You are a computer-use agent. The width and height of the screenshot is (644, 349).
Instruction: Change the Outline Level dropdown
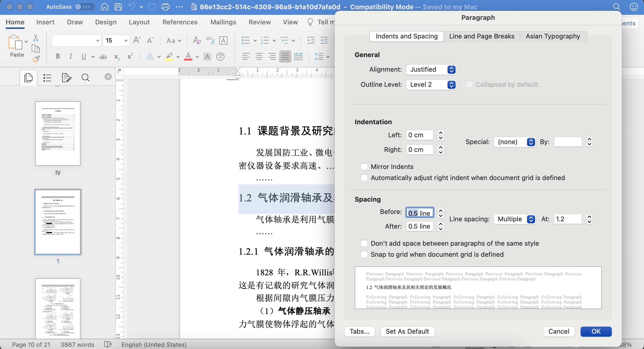[x=431, y=85]
